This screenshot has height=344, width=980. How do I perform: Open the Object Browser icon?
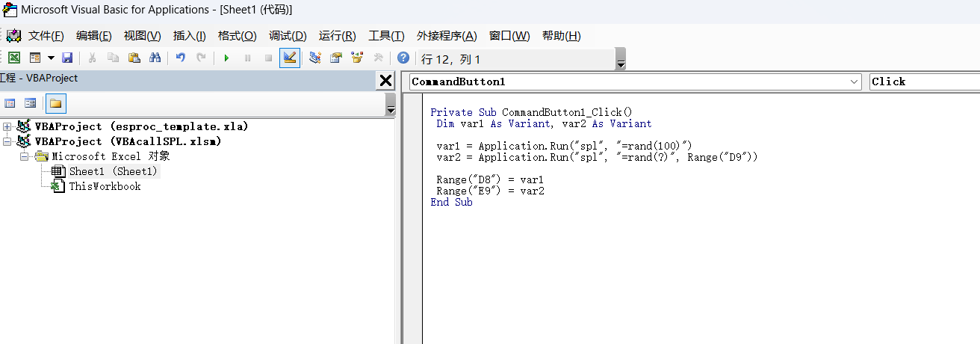[357, 58]
